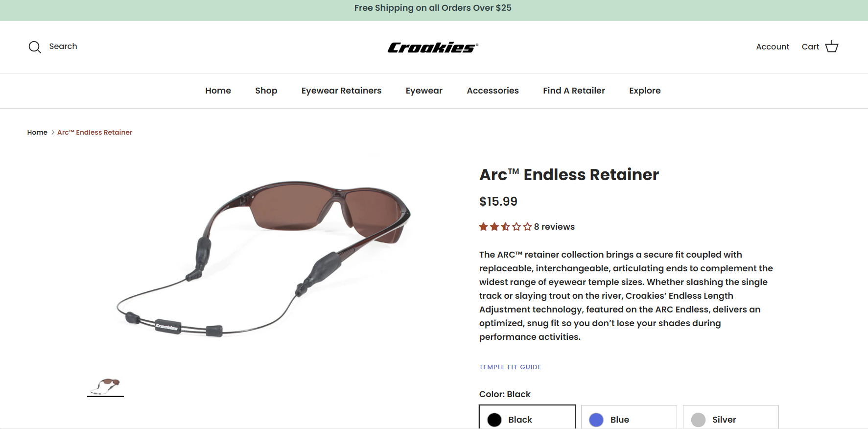
Task: Click the Silver color circle icon
Action: point(698,420)
